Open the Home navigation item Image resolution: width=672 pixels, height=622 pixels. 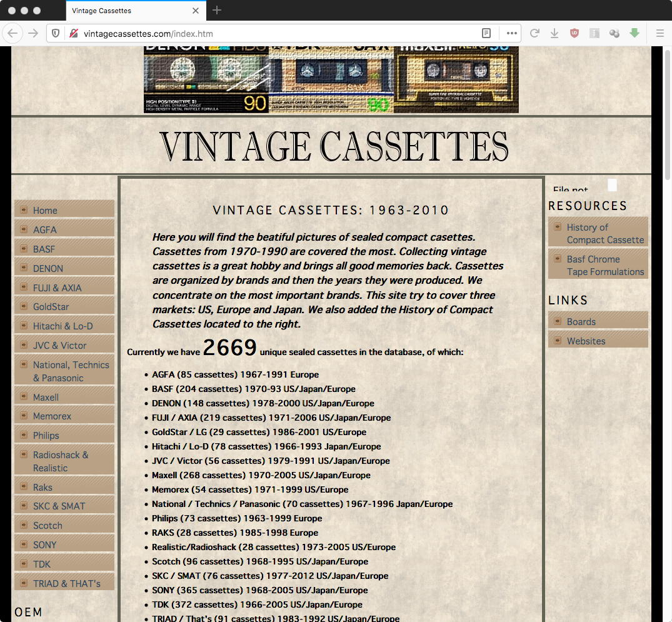click(x=64, y=210)
